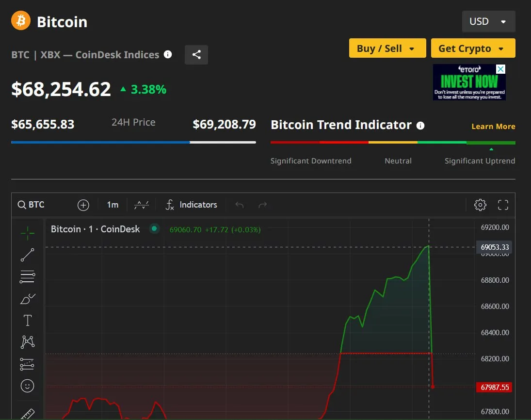This screenshot has width=531, height=420.
Task: Click the Neutral trend label
Action: (398, 161)
